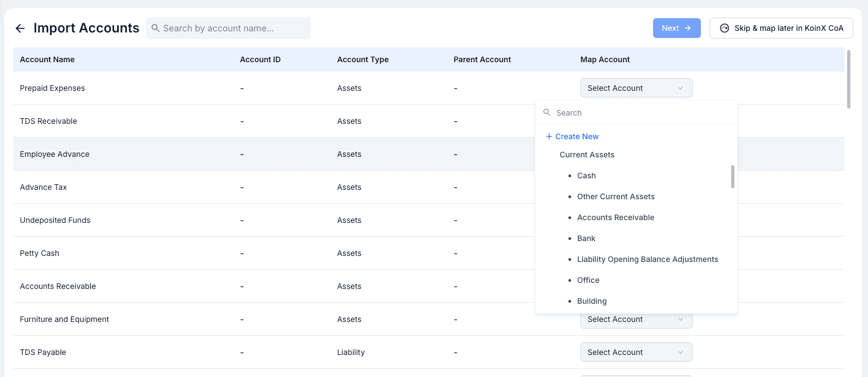Click Accounts Receivable in Account Name column
Image resolution: width=868 pixels, height=377 pixels.
click(58, 286)
